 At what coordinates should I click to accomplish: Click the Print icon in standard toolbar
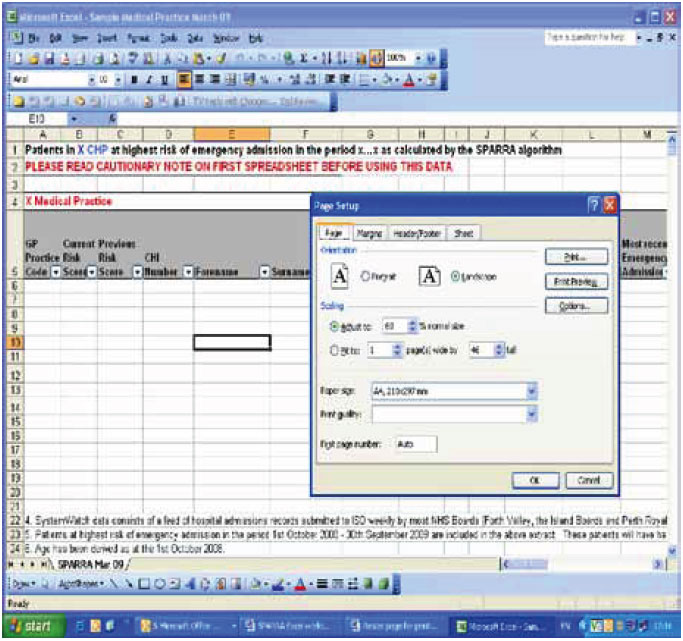(x=99, y=58)
